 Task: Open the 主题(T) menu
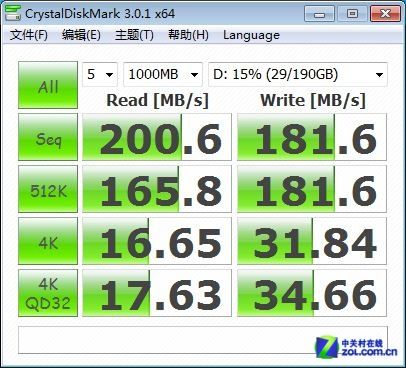click(134, 35)
